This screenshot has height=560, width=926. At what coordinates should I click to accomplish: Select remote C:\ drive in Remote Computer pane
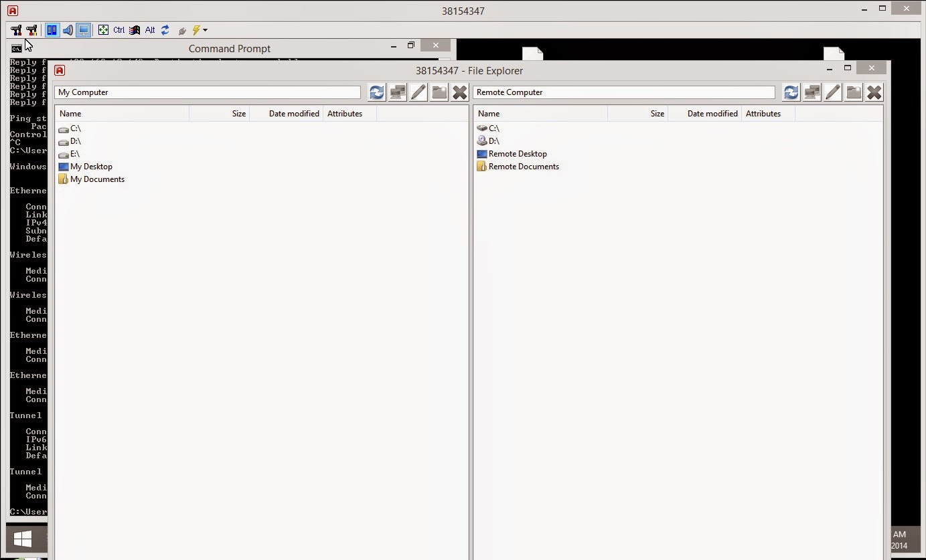click(488, 128)
